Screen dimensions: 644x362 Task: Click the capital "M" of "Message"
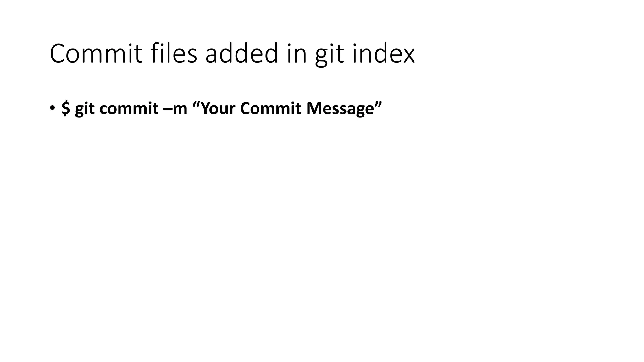(x=313, y=108)
